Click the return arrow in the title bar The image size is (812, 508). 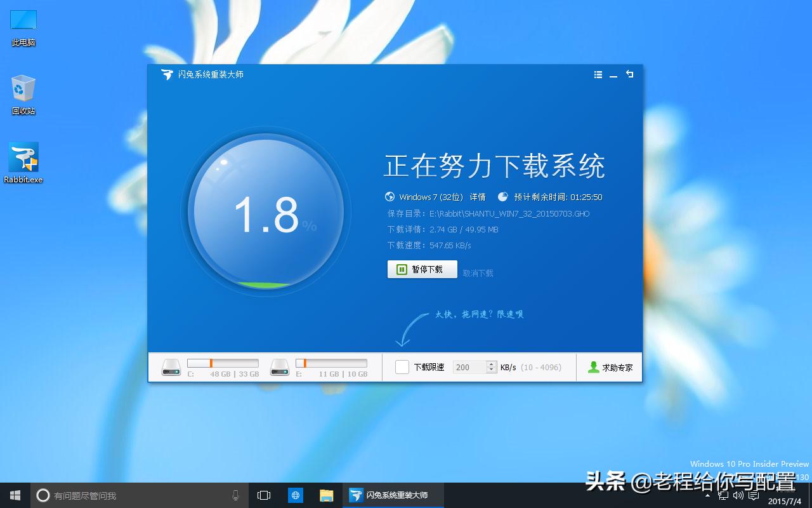[x=629, y=74]
